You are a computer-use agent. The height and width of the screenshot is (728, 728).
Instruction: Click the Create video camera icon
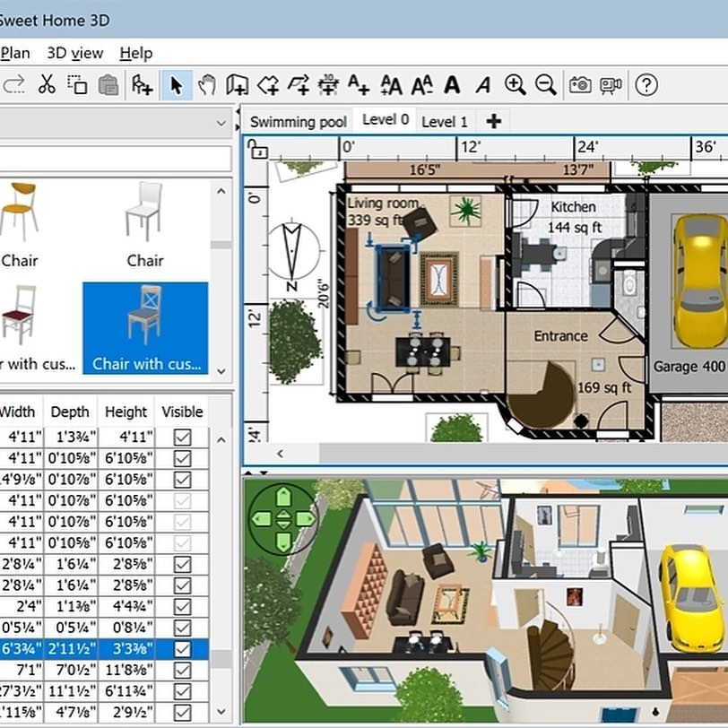(611, 85)
